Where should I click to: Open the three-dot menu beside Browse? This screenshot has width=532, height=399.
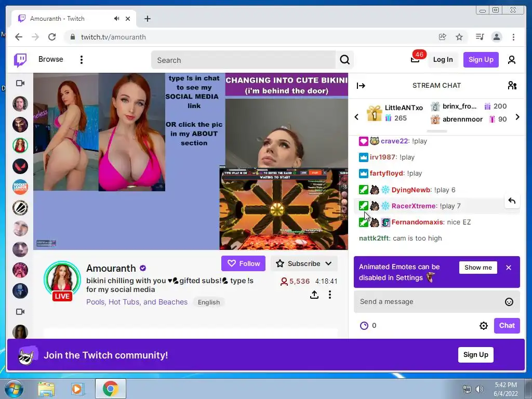click(82, 60)
